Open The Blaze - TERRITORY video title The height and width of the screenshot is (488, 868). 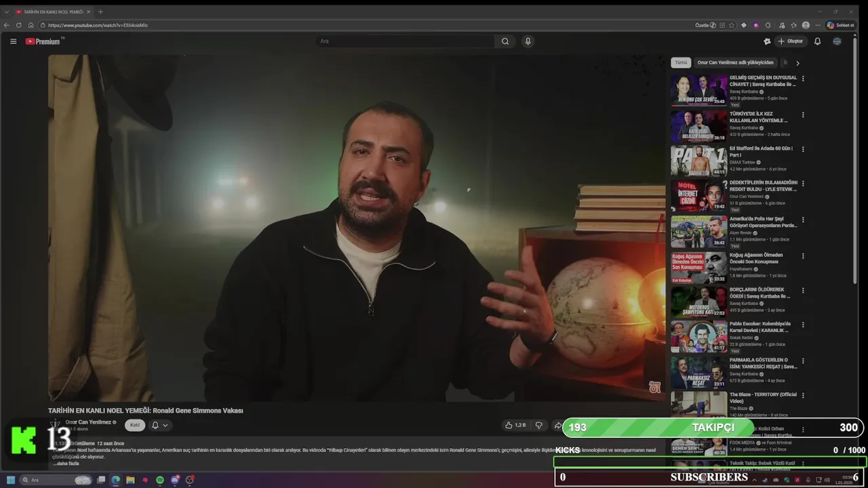(763, 398)
